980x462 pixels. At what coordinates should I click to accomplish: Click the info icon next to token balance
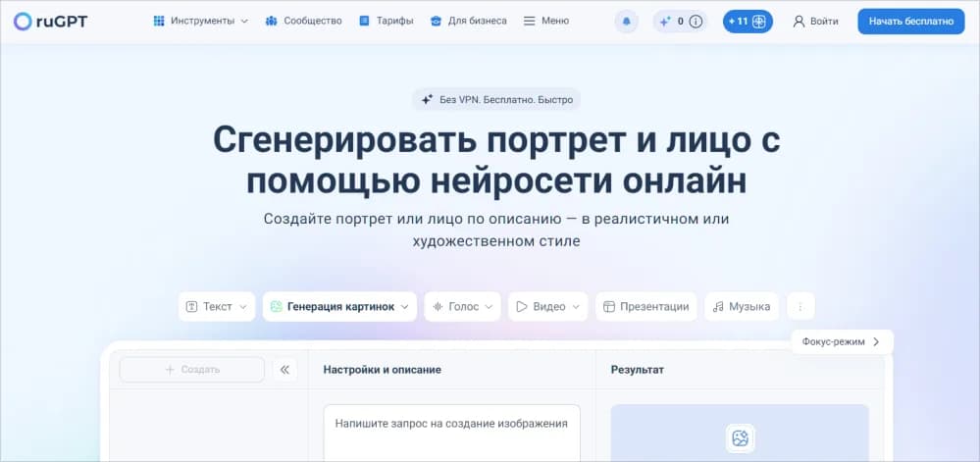(x=696, y=22)
